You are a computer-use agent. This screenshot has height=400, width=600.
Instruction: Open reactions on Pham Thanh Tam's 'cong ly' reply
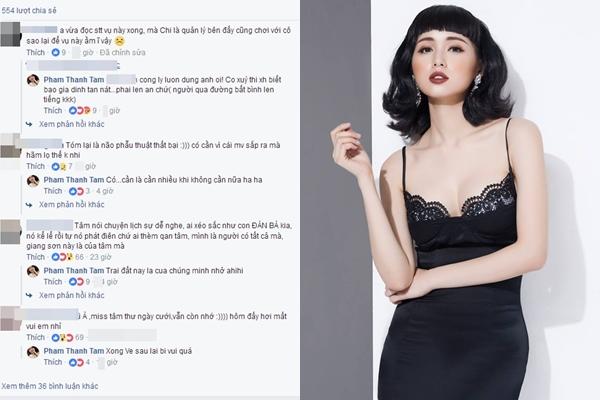click(x=80, y=111)
